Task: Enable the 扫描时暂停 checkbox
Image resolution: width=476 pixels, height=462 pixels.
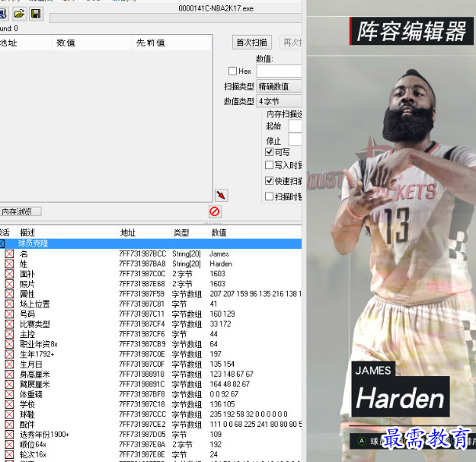Action: 269,196
